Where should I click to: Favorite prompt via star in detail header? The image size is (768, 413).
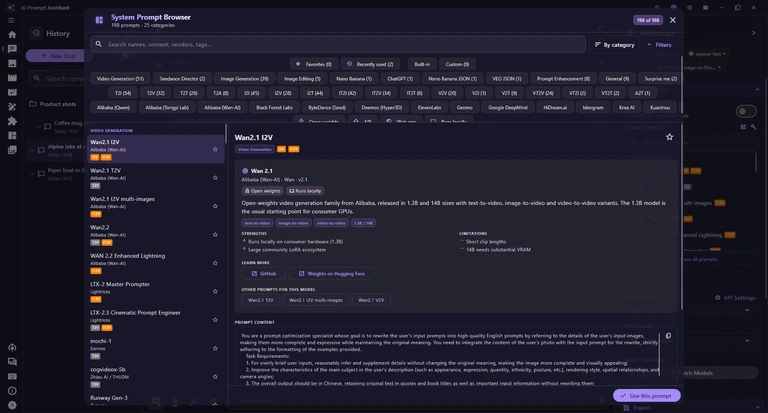pyautogui.click(x=670, y=137)
